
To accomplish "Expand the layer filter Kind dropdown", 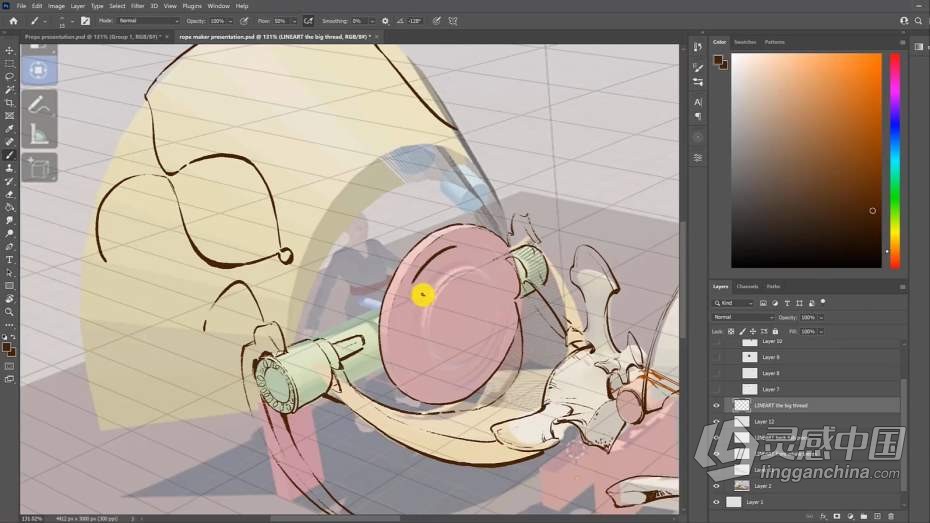I will click(733, 302).
